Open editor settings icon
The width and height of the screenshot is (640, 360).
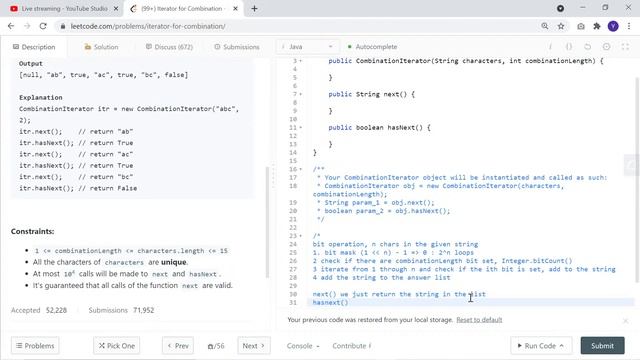(606, 47)
